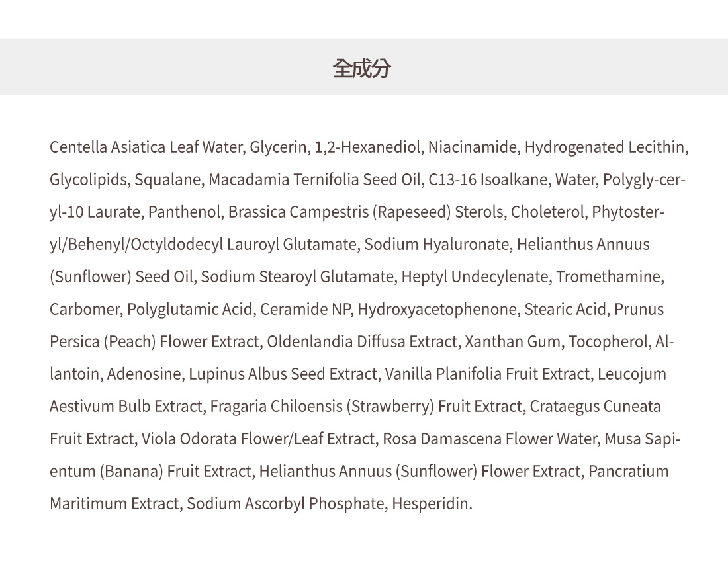728x588 pixels.
Task: Click the ingredient Niacinamide
Action: [472, 147]
